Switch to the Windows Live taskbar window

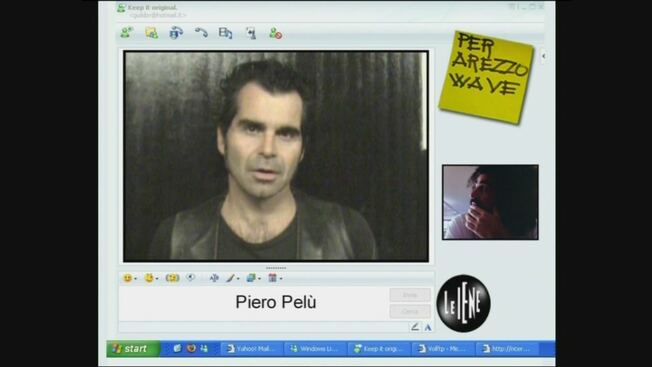point(315,349)
